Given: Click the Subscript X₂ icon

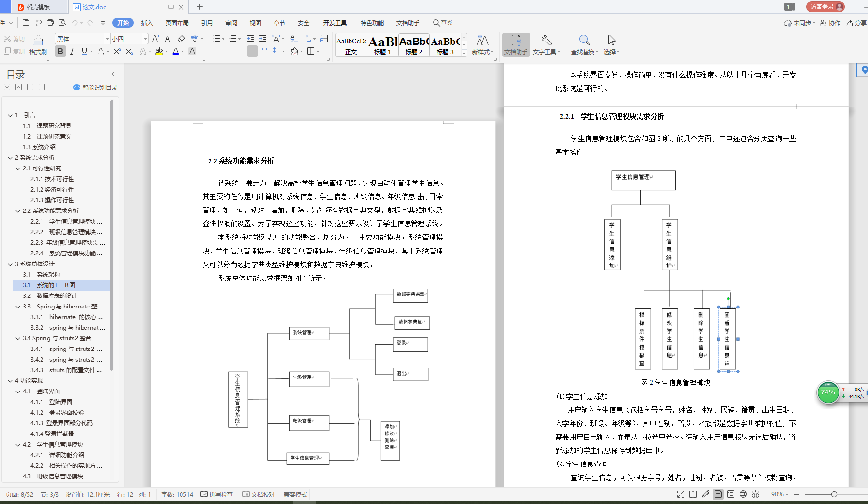Looking at the screenshot, I should [x=129, y=51].
